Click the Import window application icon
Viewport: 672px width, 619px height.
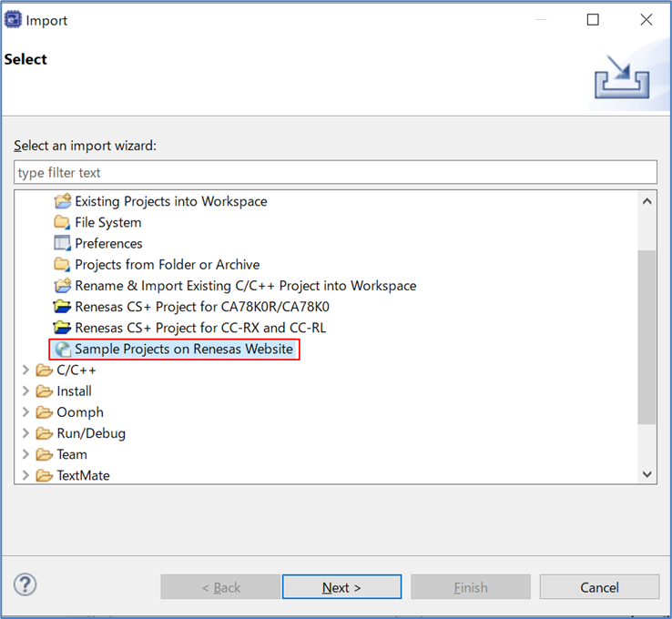point(13,20)
